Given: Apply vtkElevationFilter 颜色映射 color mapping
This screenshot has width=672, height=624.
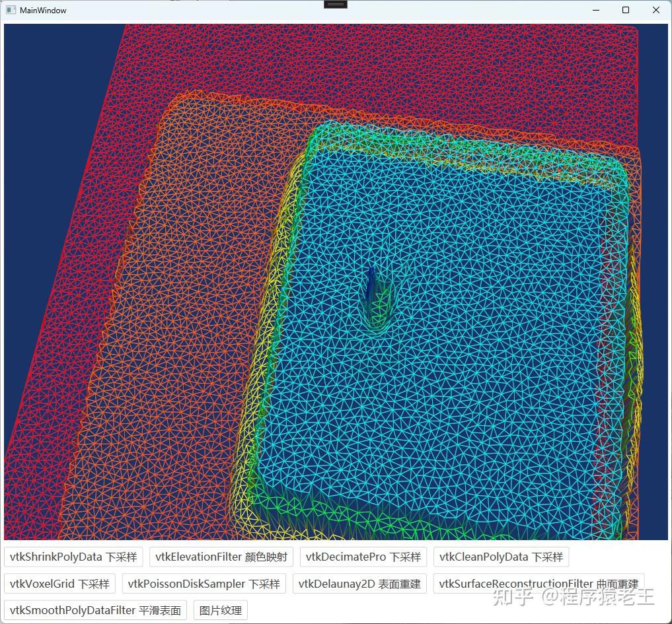Looking at the screenshot, I should [x=221, y=557].
